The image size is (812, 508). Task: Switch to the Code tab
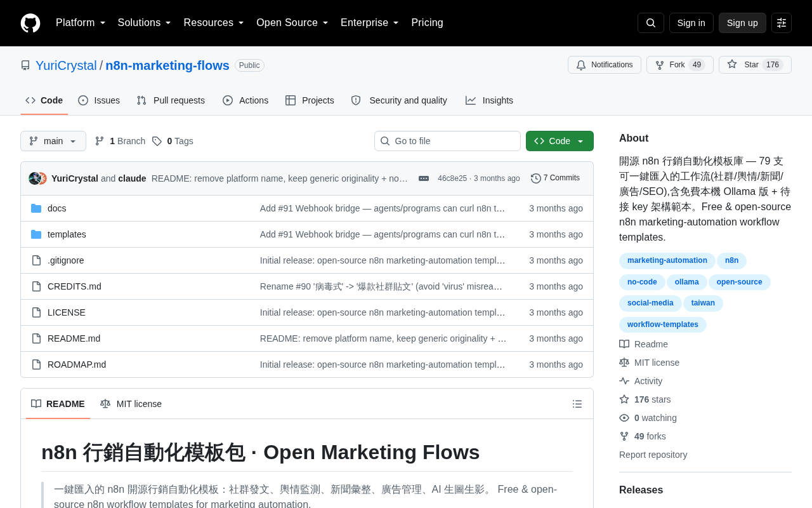click(x=44, y=100)
